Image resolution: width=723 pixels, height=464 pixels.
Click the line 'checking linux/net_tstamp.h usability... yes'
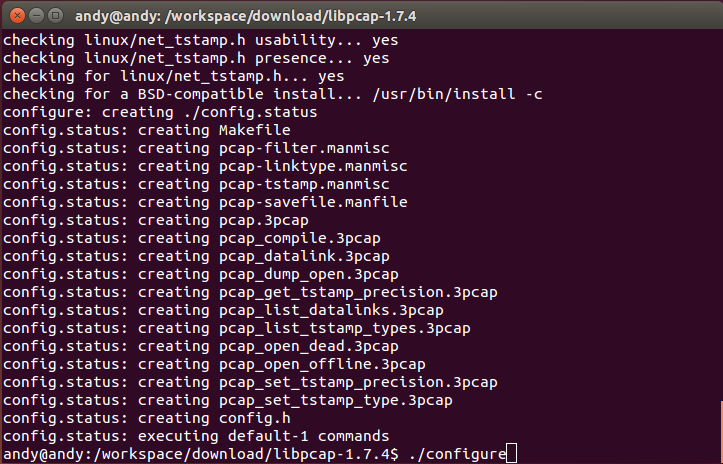pos(201,40)
